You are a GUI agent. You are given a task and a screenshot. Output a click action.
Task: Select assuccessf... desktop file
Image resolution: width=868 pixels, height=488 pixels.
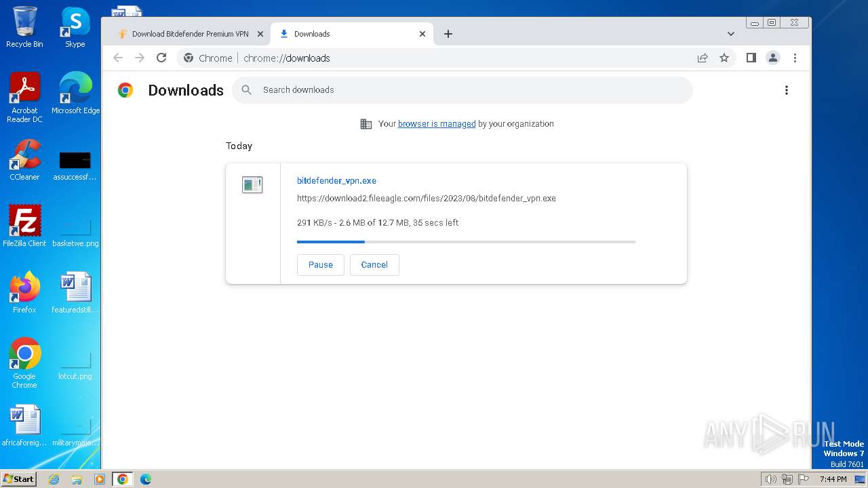coord(75,165)
